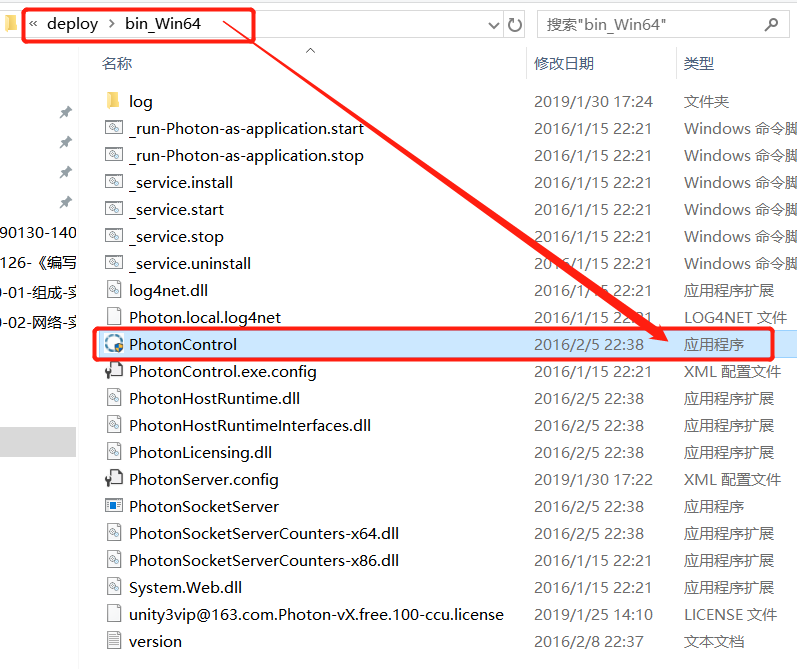Click the highlighted gray navigation pane item

pyautogui.click(x=38, y=442)
